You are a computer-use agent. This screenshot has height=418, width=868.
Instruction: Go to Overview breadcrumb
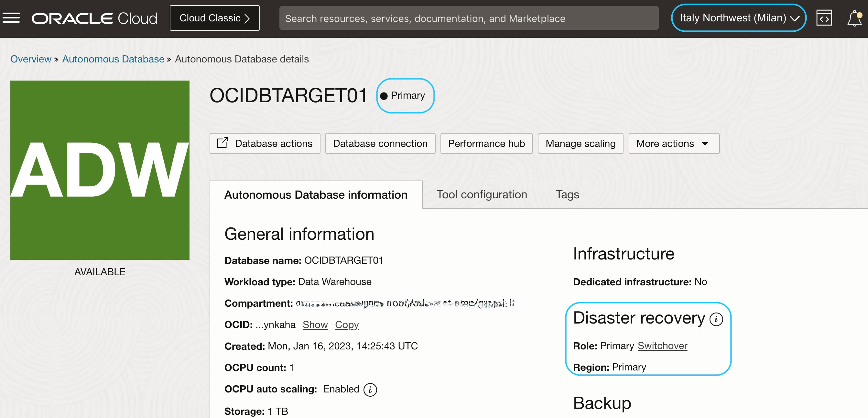coord(31,59)
